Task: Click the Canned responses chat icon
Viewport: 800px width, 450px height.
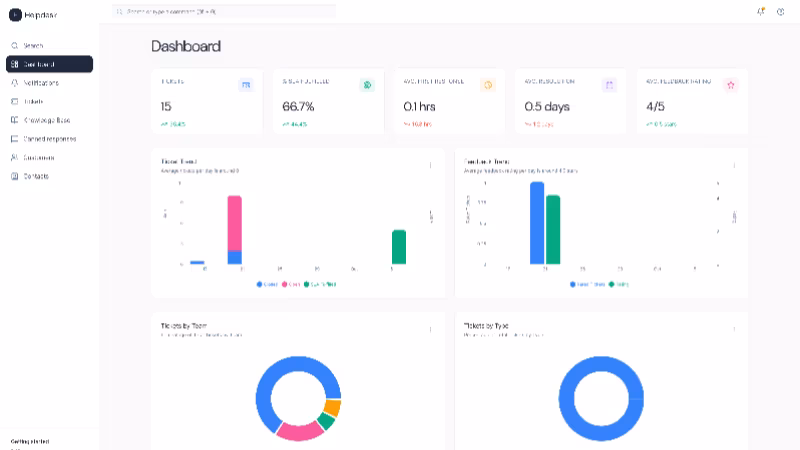Action: click(14, 139)
